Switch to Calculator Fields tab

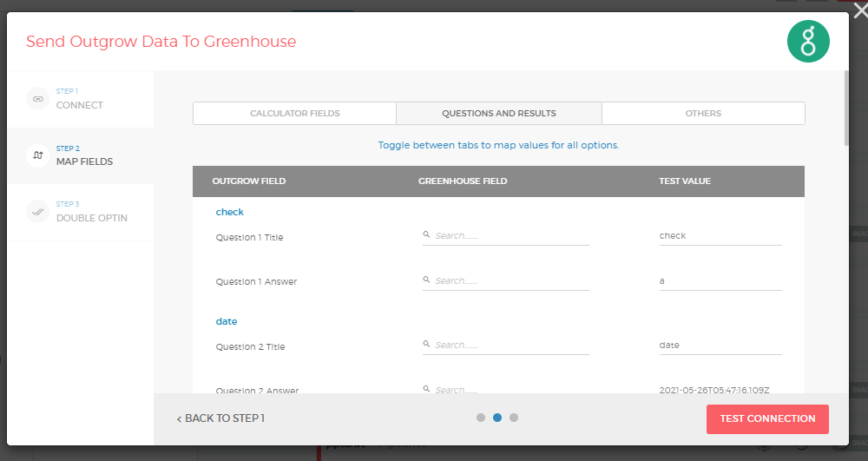tap(294, 114)
